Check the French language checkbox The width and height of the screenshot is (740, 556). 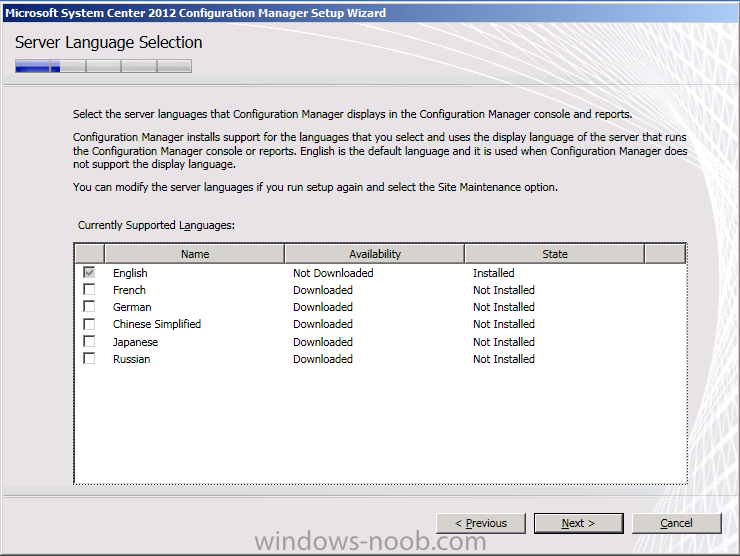click(x=89, y=289)
